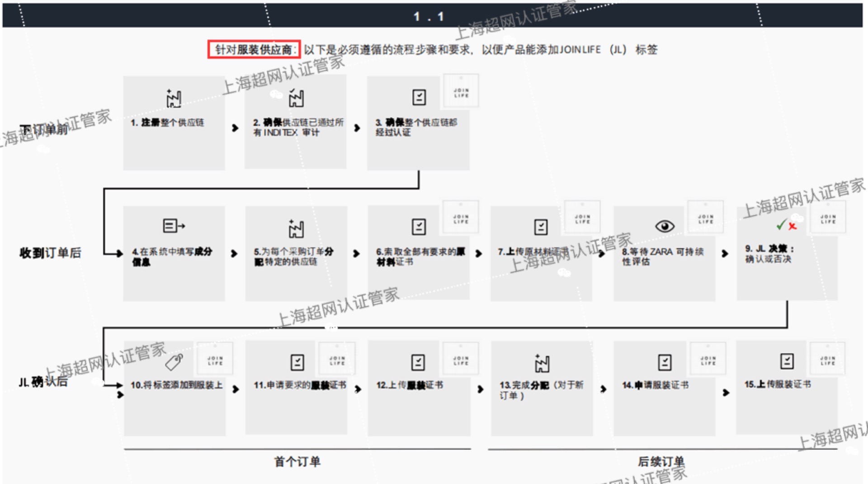Click the '5. 为每个采购订单分配特定的供应链' text
Viewport: 868px width, 484px height.
coord(293,256)
